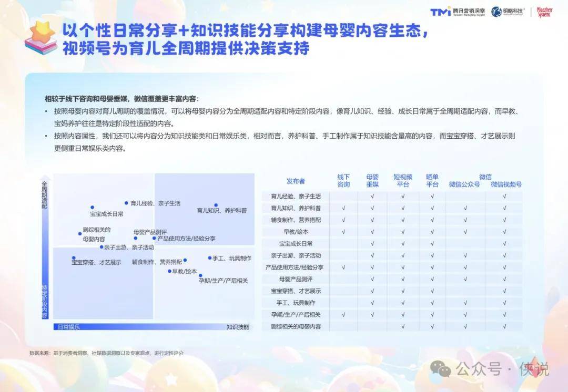Viewport: 568px width, 392px height.
Task: Click the 宝宝穿搭、才艺展示 label in the chart
Action: click(x=96, y=262)
